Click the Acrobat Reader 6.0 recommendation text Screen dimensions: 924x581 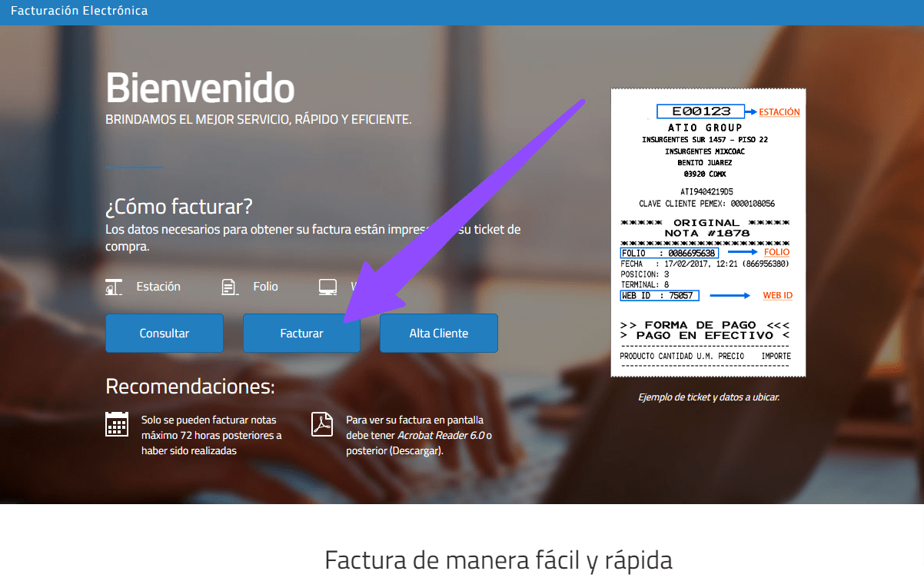[x=419, y=435]
